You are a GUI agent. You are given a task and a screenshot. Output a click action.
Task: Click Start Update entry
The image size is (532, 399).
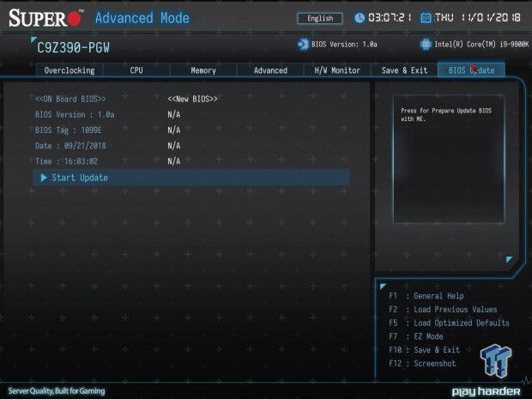(x=191, y=178)
